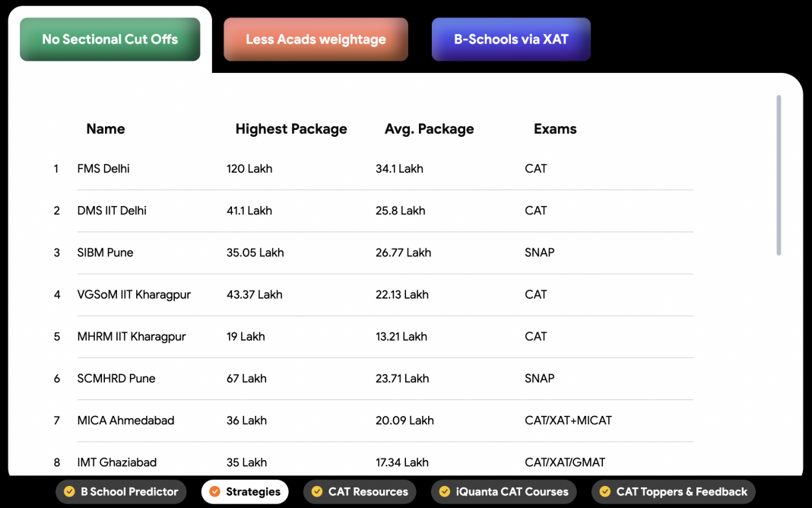
Task: Click the FMS Delhi school name
Action: 103,169
